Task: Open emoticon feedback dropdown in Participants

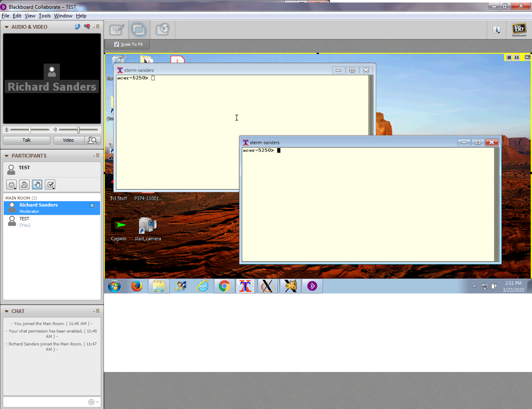Action: click(12, 185)
